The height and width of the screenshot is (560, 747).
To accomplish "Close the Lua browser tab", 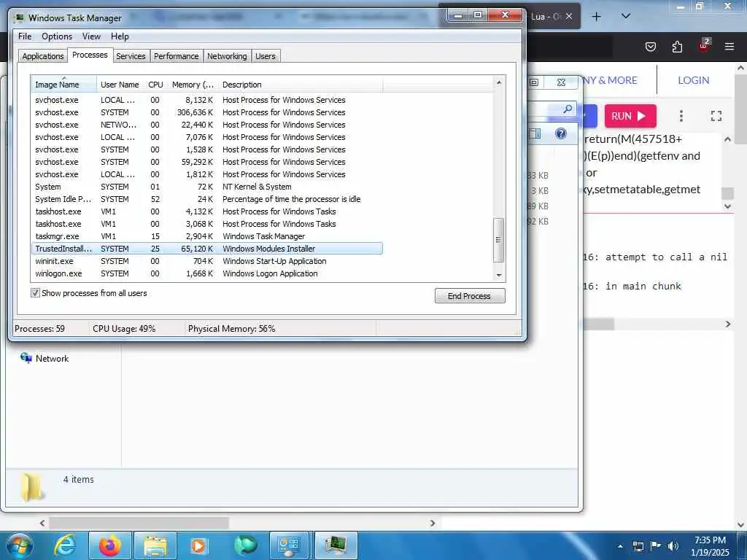I will [569, 16].
